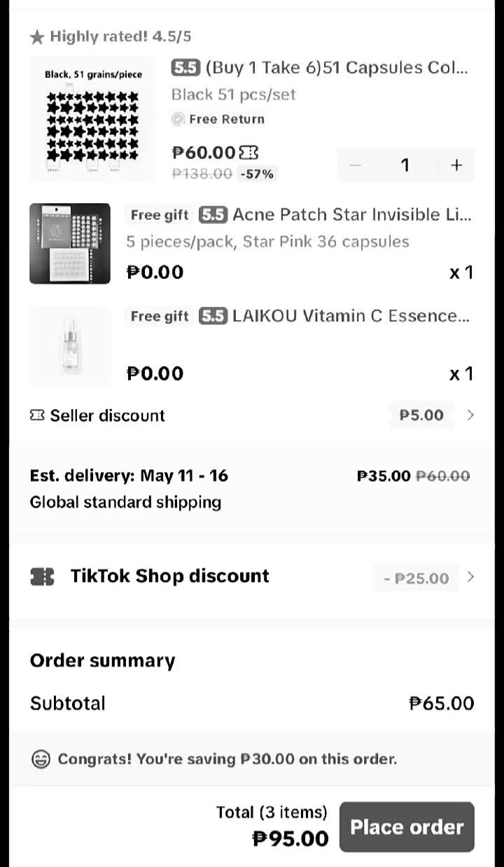Tap the 5.5 badge on Acne Patch gift
This screenshot has width=504, height=867.
(213, 215)
